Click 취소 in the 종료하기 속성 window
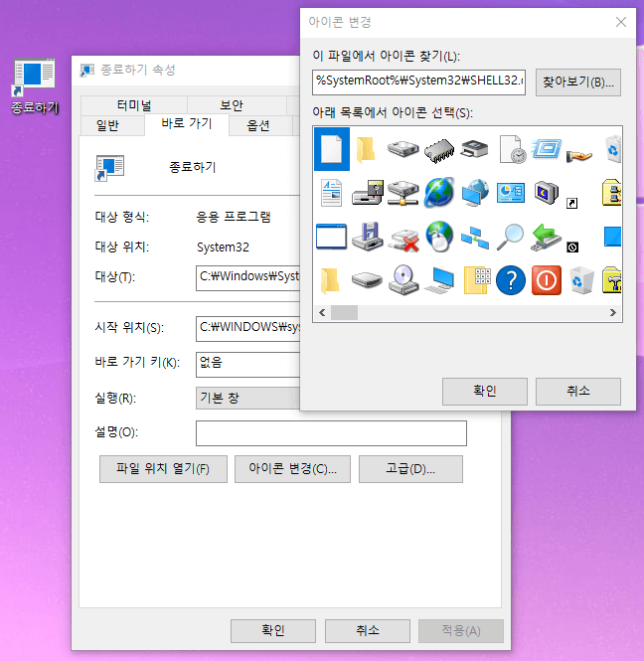 click(368, 630)
